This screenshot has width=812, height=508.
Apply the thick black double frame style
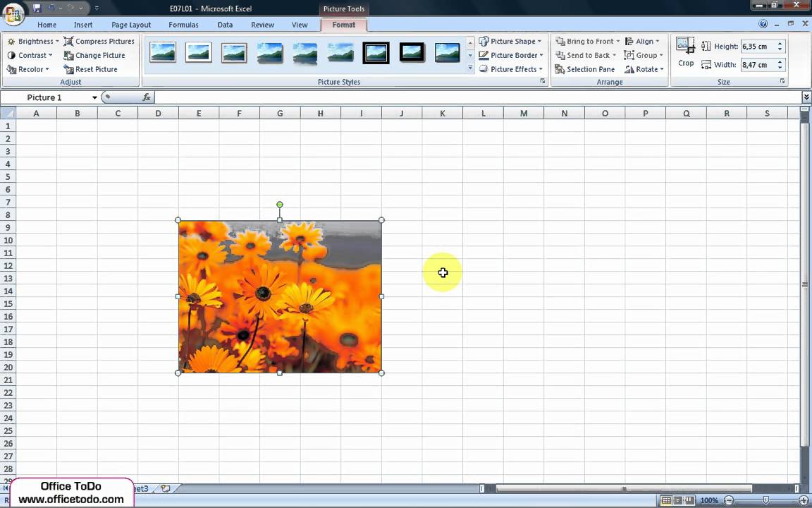(376, 52)
